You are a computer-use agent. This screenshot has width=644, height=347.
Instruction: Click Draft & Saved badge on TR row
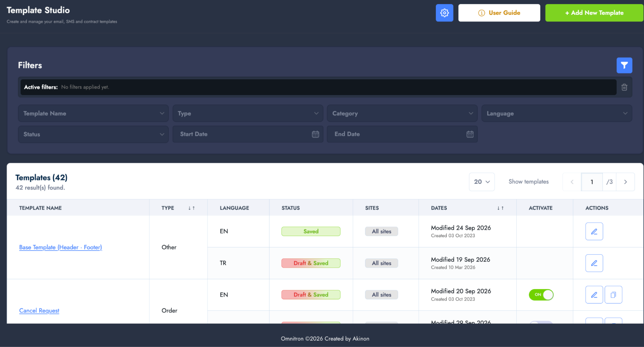(x=311, y=263)
